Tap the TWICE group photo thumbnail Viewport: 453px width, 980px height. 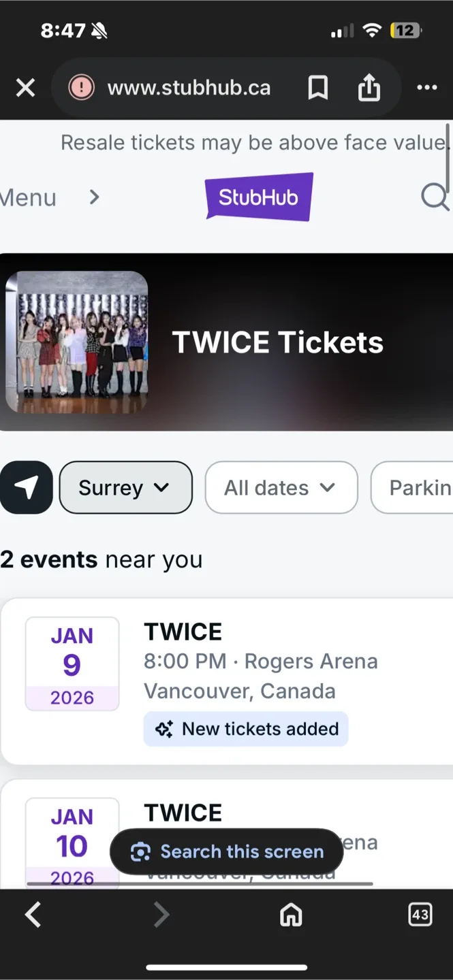(x=76, y=342)
